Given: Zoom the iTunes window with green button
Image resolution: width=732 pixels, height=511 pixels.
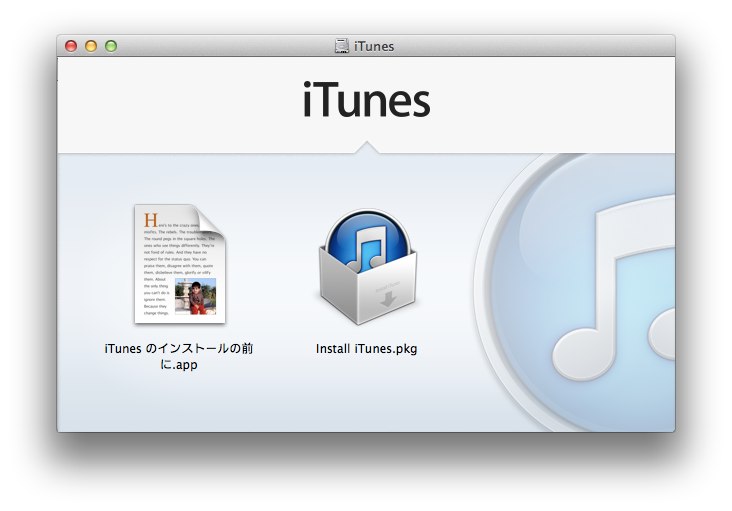Looking at the screenshot, I should 111,46.
